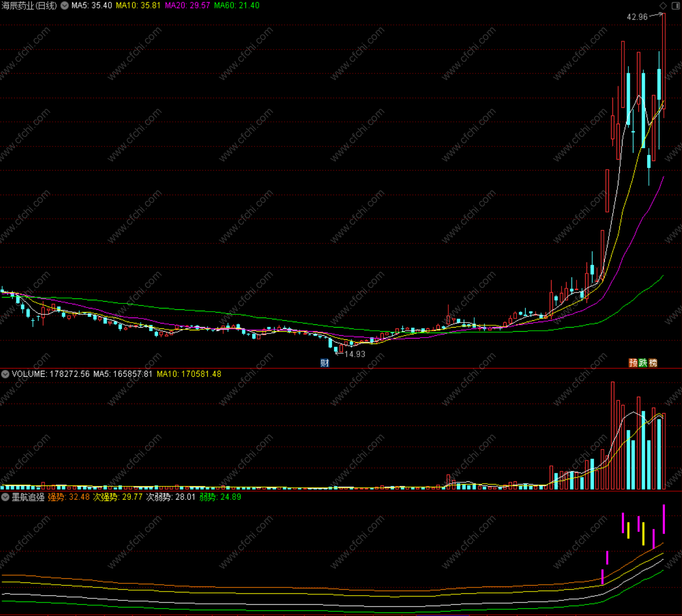Click the green 跌 badge icon
Viewport: 682px width, 616px height.
pos(643,363)
